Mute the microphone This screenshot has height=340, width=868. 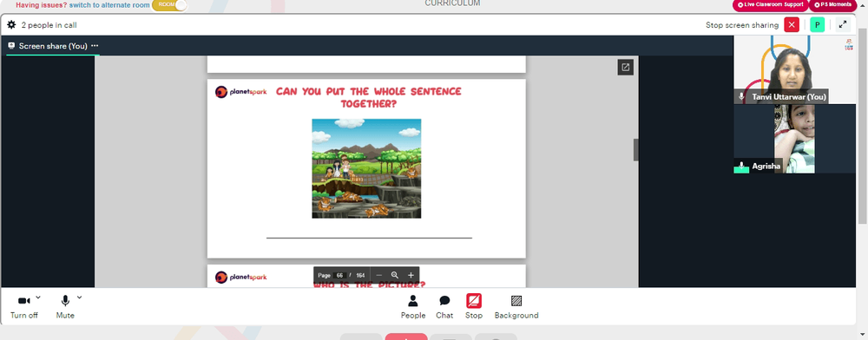(65, 307)
